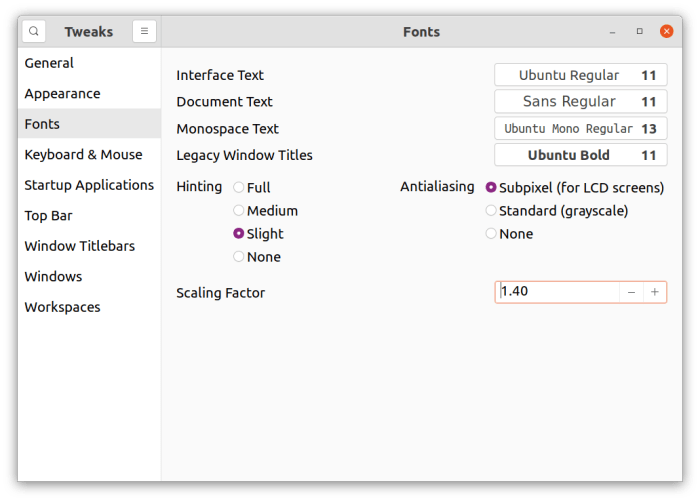Change Legacy Window Titles font
The image size is (700, 501).
(580, 155)
